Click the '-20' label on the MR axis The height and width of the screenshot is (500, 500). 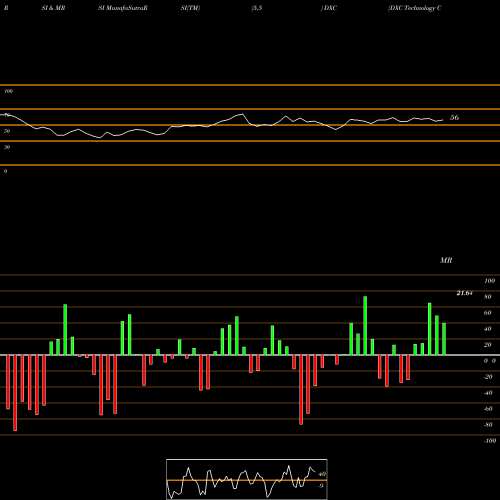(x=488, y=377)
